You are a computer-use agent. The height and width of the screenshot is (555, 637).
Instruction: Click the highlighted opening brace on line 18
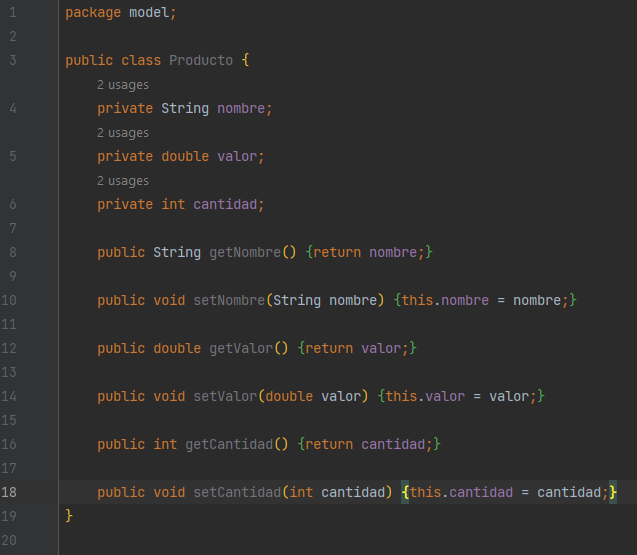coord(405,492)
